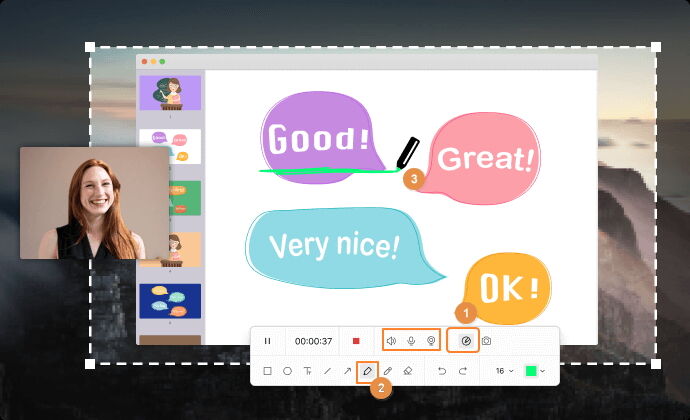Image resolution: width=690 pixels, height=420 pixels.
Task: Click the green color swatch
Action: (x=531, y=371)
